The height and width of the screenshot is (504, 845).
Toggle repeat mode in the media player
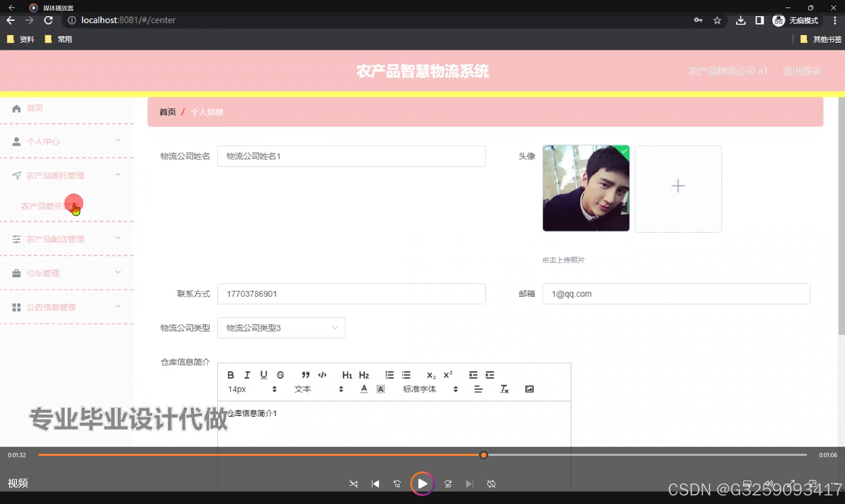pyautogui.click(x=491, y=484)
